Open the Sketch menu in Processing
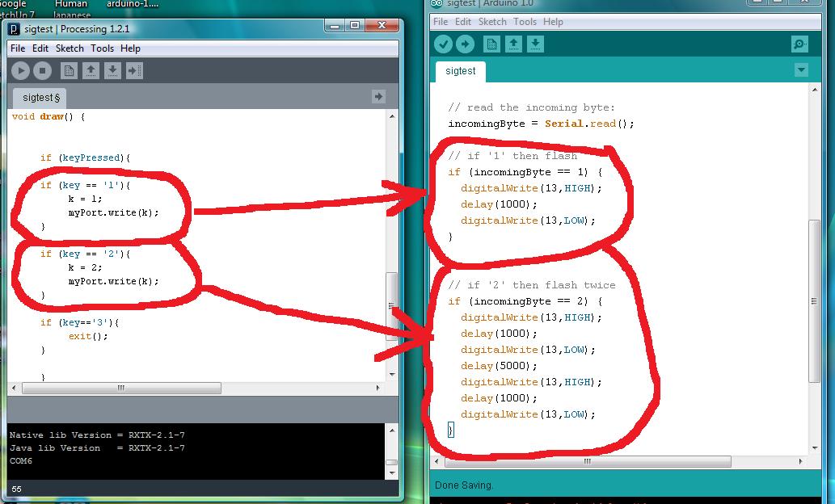 point(70,48)
